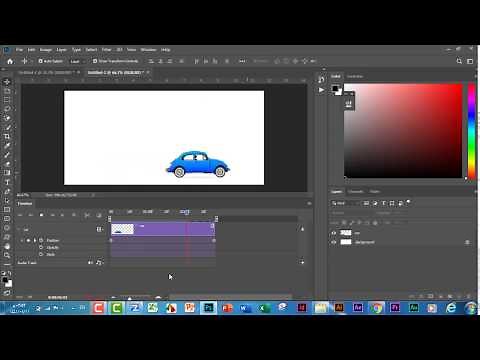Viewport: 480px width, 360px height.
Task: Add audio with the plus on Audio Track
Action: pos(302,262)
